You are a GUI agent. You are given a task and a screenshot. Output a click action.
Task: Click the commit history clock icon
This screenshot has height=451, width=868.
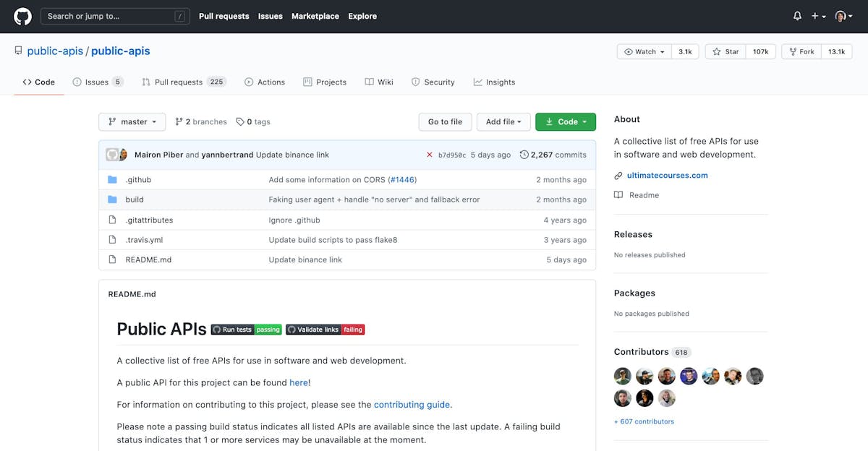click(x=524, y=154)
